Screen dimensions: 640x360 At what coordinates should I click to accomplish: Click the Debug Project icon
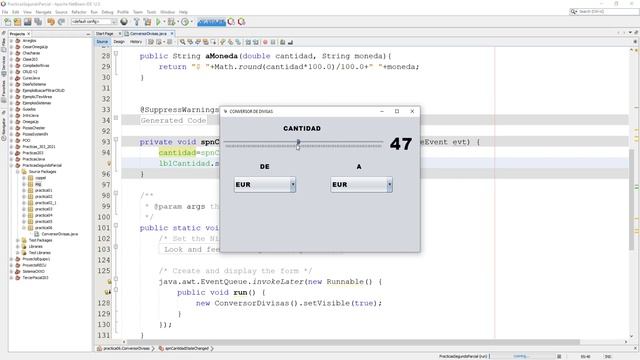(171, 22)
